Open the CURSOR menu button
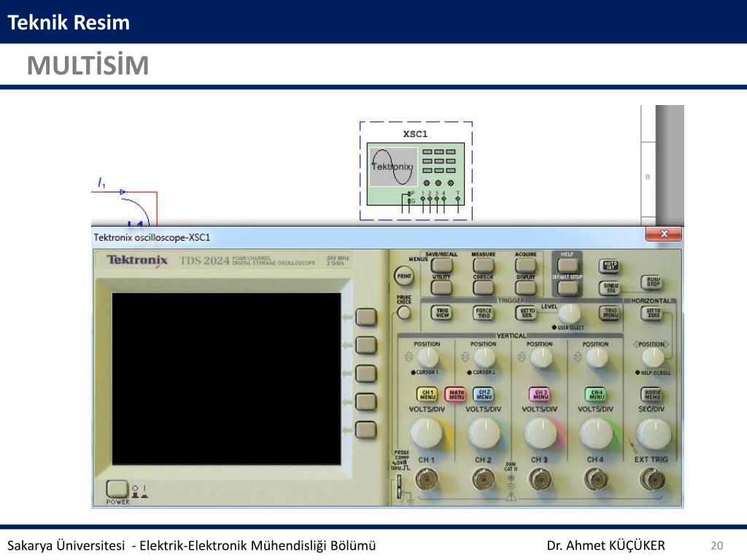 484,287
